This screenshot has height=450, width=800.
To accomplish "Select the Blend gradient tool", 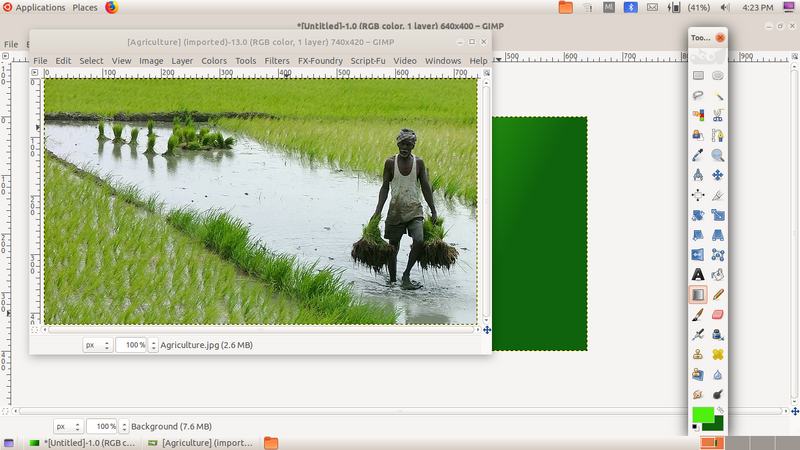I will tap(698, 294).
